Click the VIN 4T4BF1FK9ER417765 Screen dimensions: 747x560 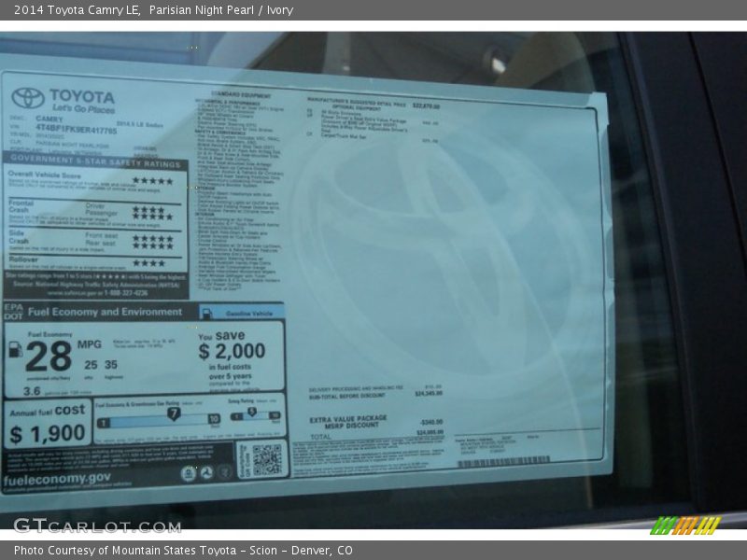[77, 129]
